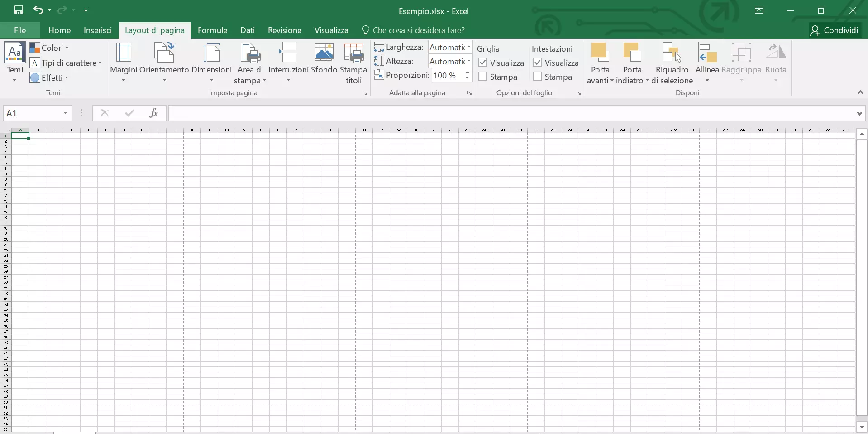This screenshot has height=434, width=868.
Task: Open the Temi themes gallery
Action: click(x=15, y=63)
